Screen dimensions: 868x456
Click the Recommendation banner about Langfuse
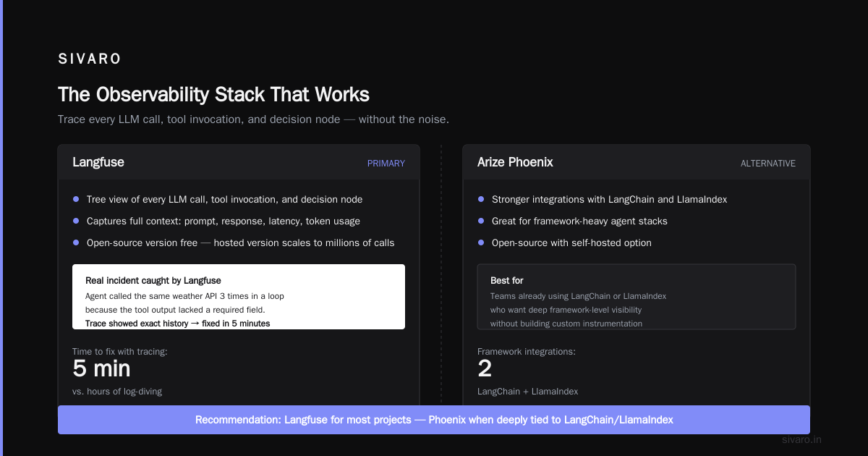[434, 420]
